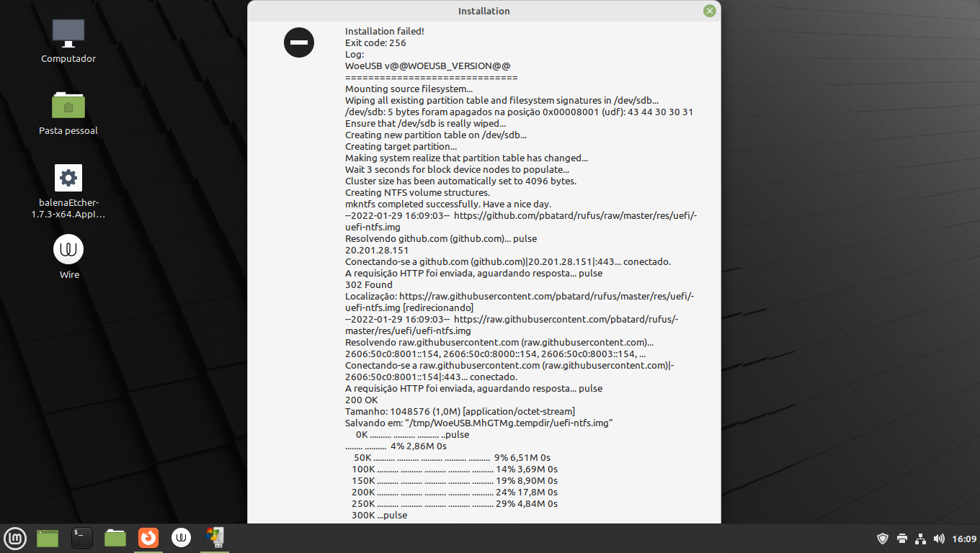Click the 'Creating target partition...' line
980x553 pixels.
tap(401, 146)
